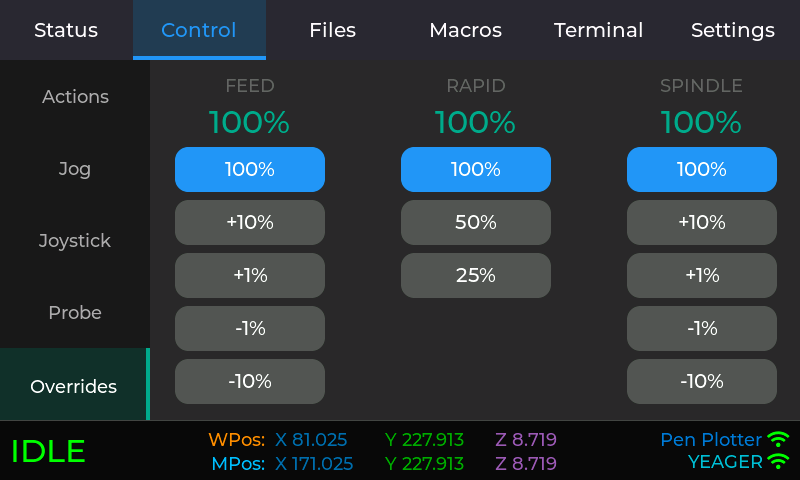Increase feed override by +10%
This screenshot has height=480, width=800.
click(x=250, y=222)
